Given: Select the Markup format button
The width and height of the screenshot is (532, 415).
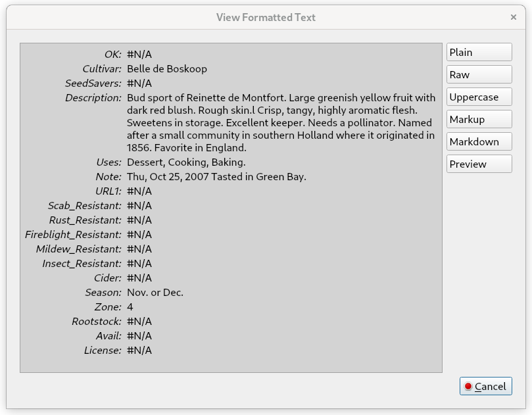Looking at the screenshot, I should pyautogui.click(x=479, y=120).
